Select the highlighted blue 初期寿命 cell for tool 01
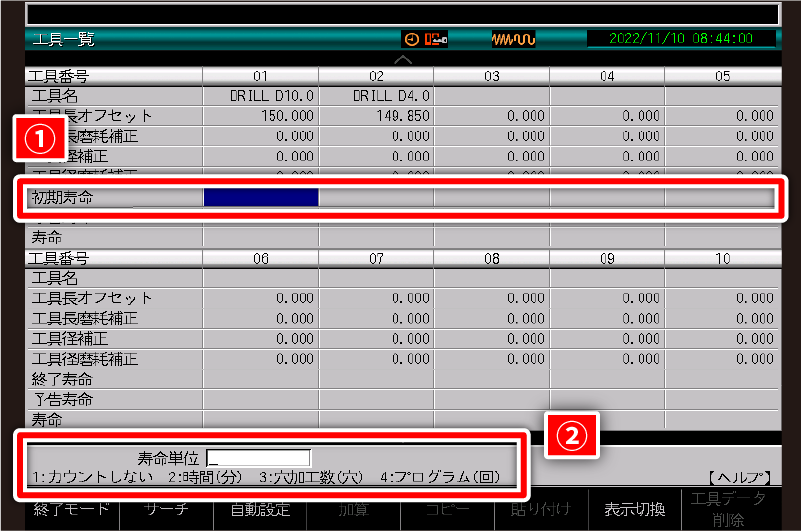Screen dimensions: 801x531 click(261, 197)
